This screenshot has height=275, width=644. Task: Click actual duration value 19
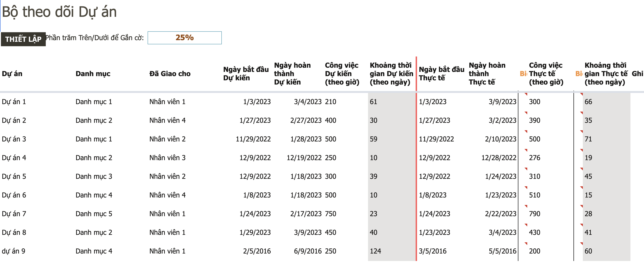(588, 158)
